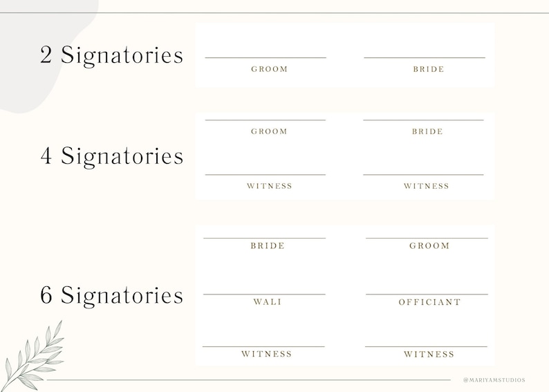Click the bottom-left WITNESS label in 6 Signatories
Image resolution: width=549 pixels, height=392 pixels.
(266, 354)
